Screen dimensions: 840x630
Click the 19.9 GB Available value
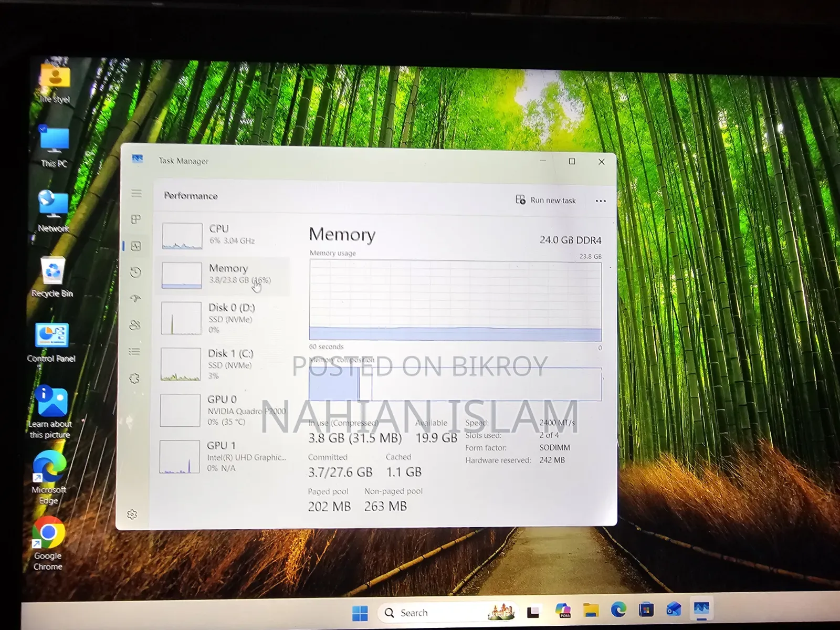(436, 438)
